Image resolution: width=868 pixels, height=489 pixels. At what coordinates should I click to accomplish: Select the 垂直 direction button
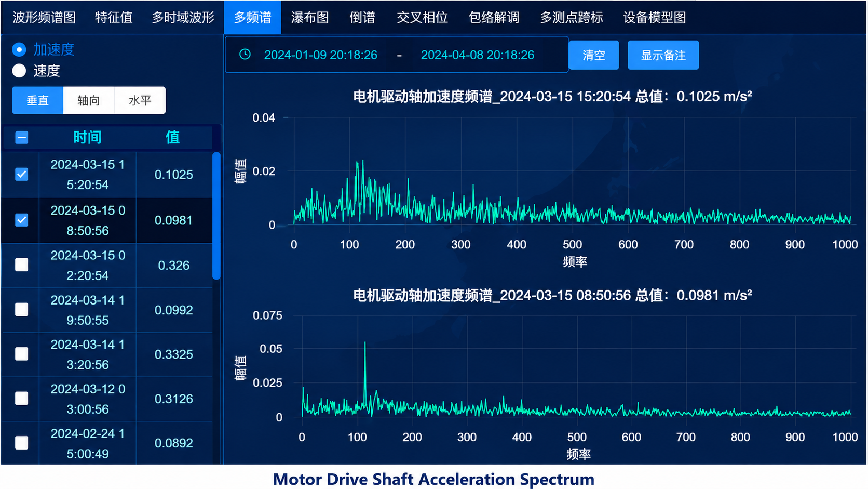[x=38, y=100]
